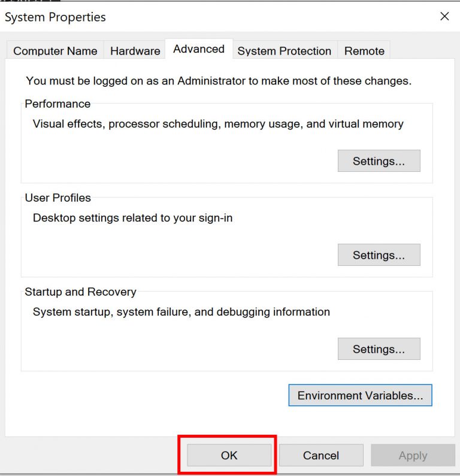
Task: Confirm with the OK button
Action: coord(229,456)
